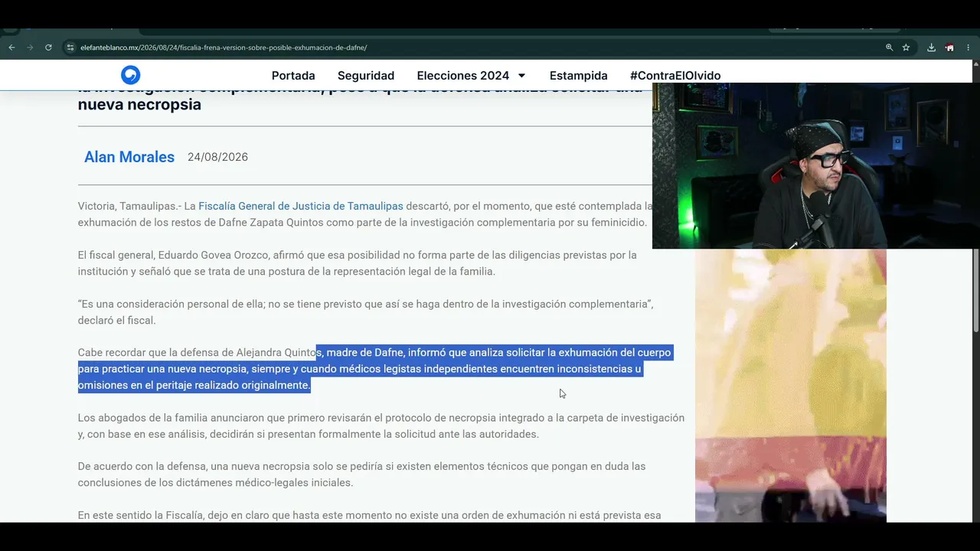Open the browser downloads icon
This screenshot has height=551, width=980.
pyautogui.click(x=931, y=47)
